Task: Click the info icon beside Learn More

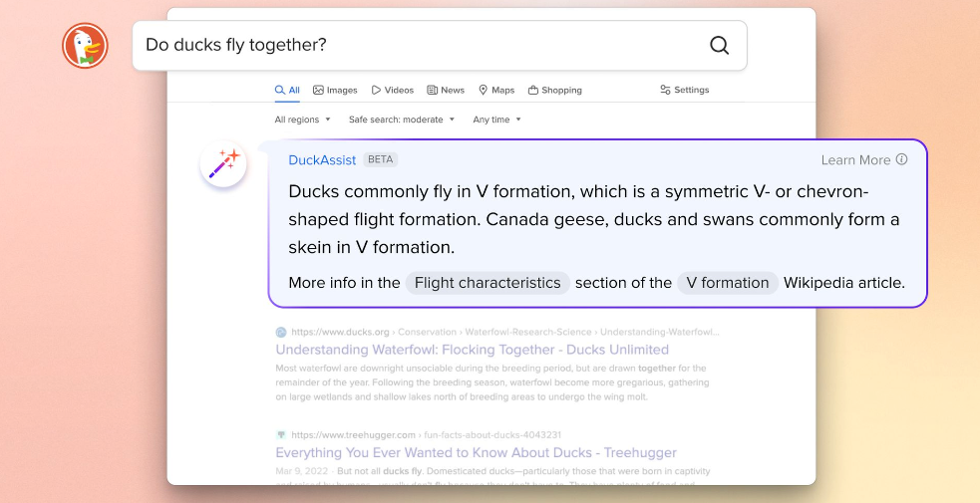Action: point(901,159)
